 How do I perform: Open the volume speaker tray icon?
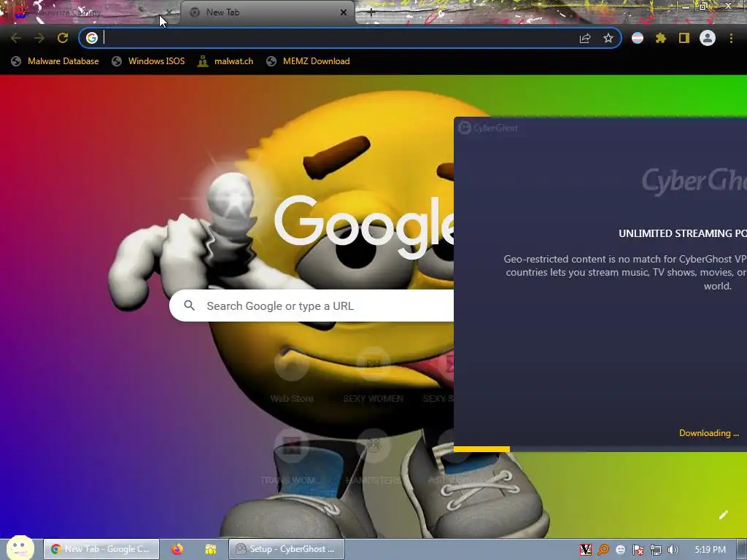[x=673, y=550]
